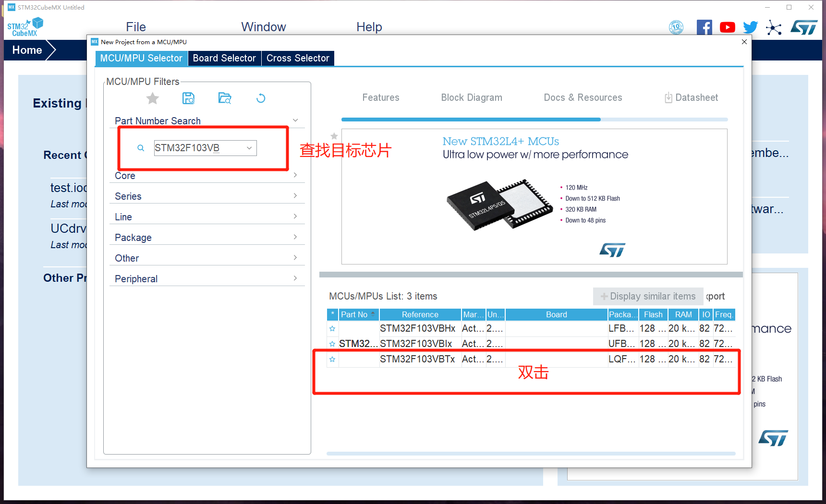Image resolution: width=826 pixels, height=504 pixels.
Task: Sort the list by IO column
Action: point(706,314)
